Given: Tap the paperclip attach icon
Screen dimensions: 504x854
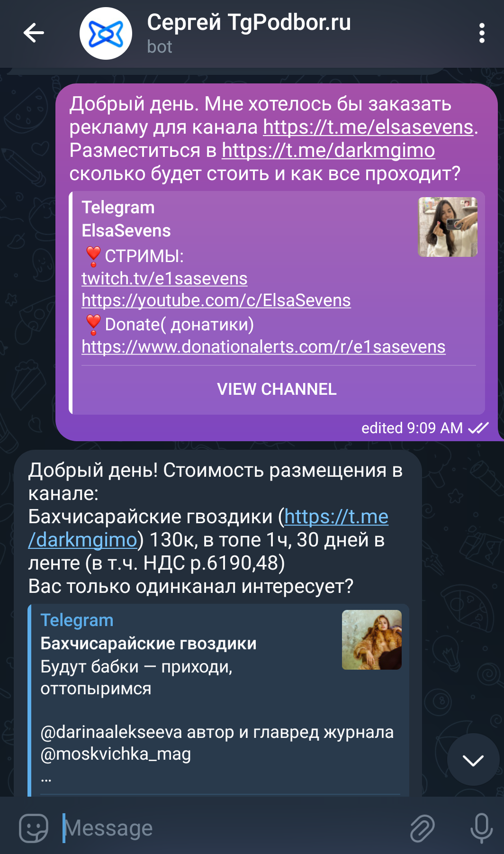Looking at the screenshot, I should [422, 828].
